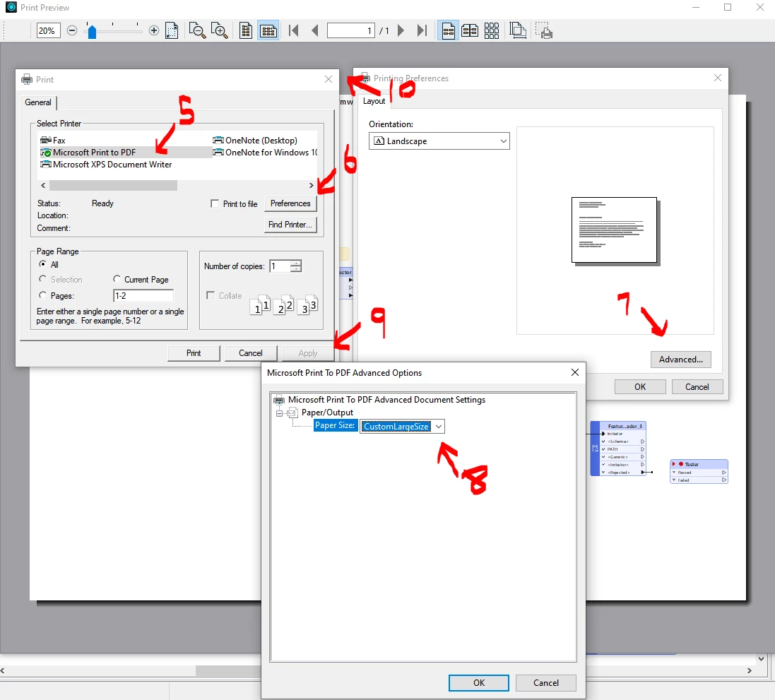Image resolution: width=775 pixels, height=700 pixels.
Task: Select landscape page orientation icon
Action: 268,30
